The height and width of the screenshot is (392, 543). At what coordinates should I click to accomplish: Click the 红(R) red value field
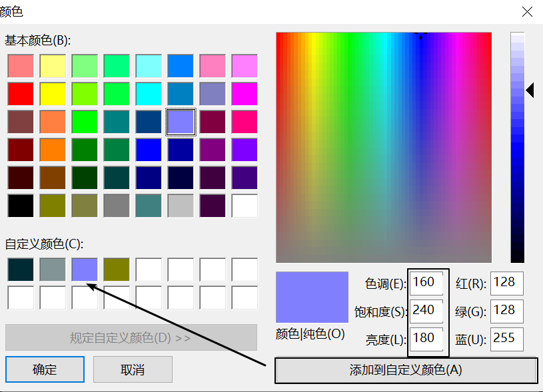(x=506, y=283)
